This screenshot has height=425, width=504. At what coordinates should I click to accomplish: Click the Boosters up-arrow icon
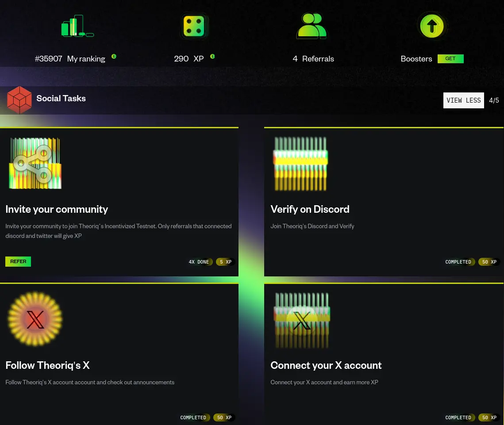pyautogui.click(x=432, y=26)
